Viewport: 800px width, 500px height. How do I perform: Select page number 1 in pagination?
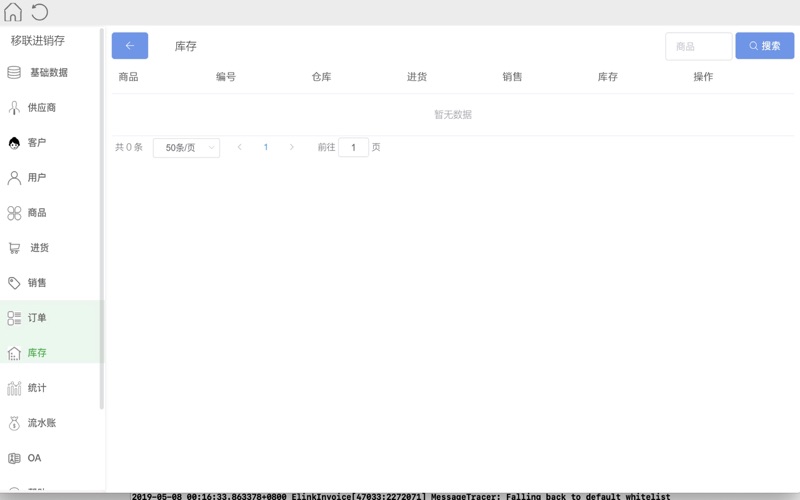[x=266, y=147]
